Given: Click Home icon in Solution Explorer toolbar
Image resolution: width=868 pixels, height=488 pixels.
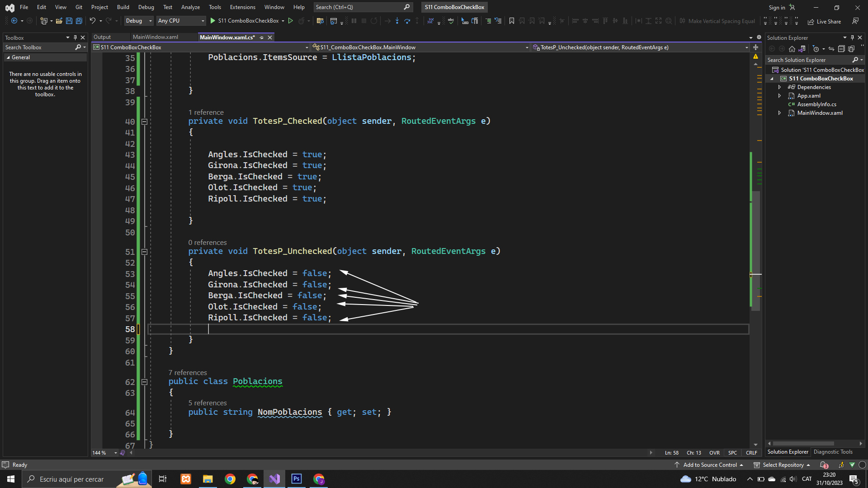Looking at the screenshot, I should 792,49.
